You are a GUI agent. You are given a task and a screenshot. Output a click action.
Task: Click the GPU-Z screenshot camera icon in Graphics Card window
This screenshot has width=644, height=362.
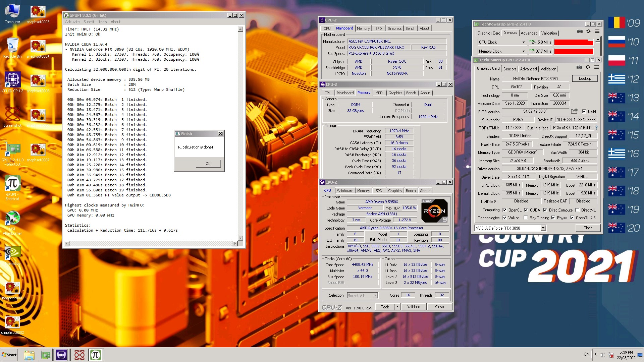pyautogui.click(x=579, y=67)
